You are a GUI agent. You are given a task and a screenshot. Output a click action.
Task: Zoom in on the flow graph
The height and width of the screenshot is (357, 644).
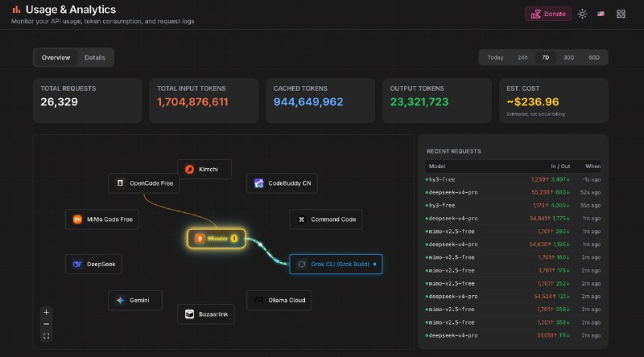pos(46,312)
